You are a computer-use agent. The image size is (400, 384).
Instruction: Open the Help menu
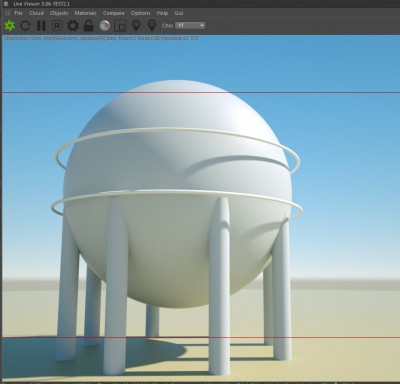[x=162, y=13]
